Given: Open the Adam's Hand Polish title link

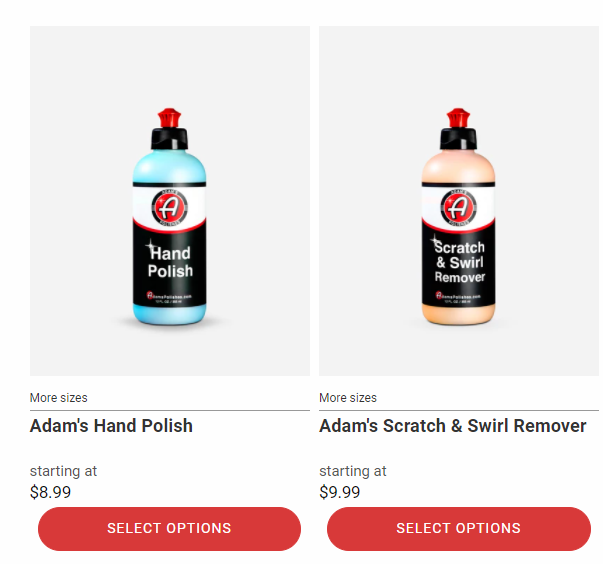Looking at the screenshot, I should [x=111, y=426].
